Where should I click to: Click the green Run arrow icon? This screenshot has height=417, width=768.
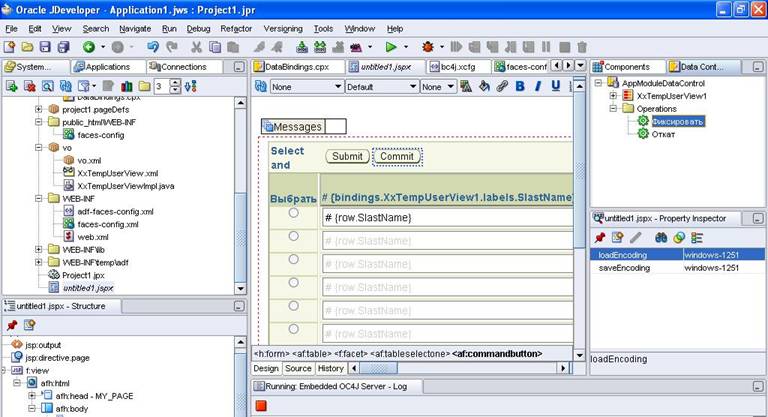391,47
